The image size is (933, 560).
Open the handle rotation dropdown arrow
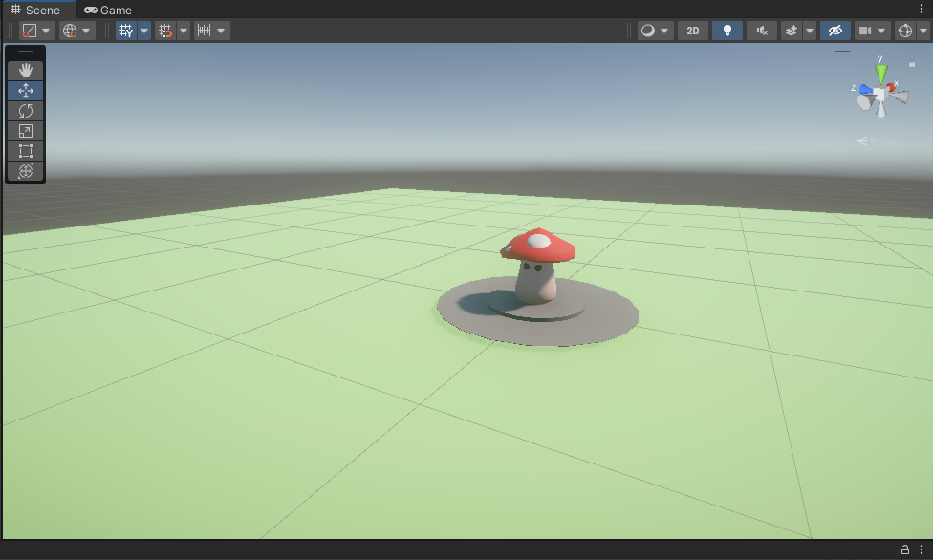87,31
